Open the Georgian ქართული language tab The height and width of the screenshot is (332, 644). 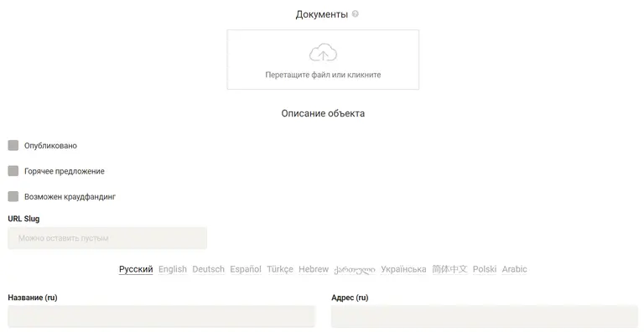355,270
